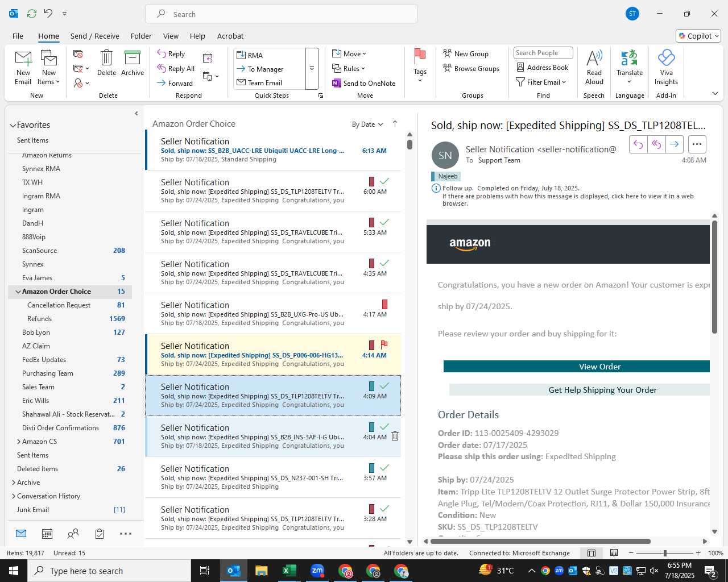Viewport: 728px width, 582px height.
Task: Open the Acrobat tab
Action: [230, 36]
